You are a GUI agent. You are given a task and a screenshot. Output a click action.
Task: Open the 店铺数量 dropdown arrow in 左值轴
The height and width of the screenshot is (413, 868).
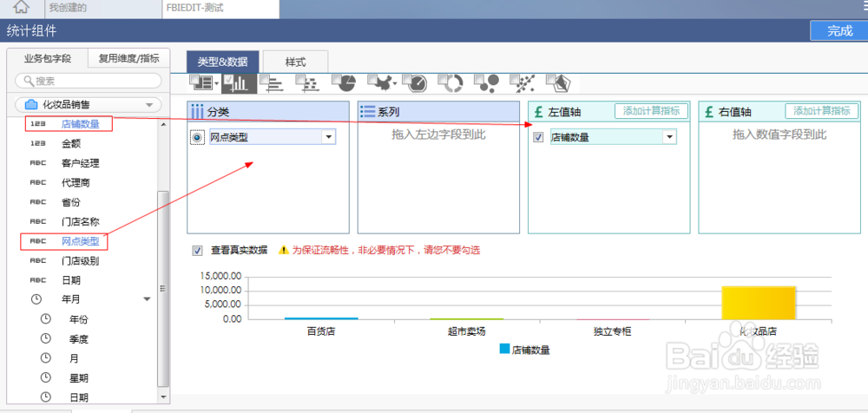point(669,137)
